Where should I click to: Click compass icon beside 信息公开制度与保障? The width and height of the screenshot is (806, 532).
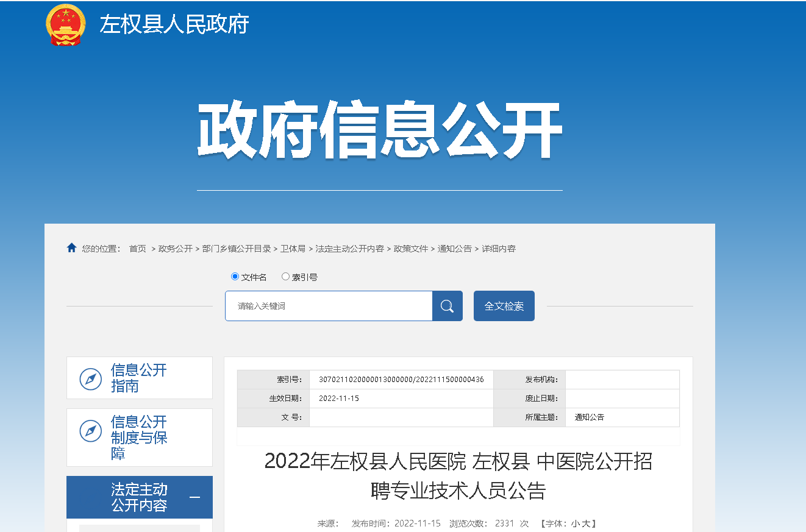(x=91, y=431)
